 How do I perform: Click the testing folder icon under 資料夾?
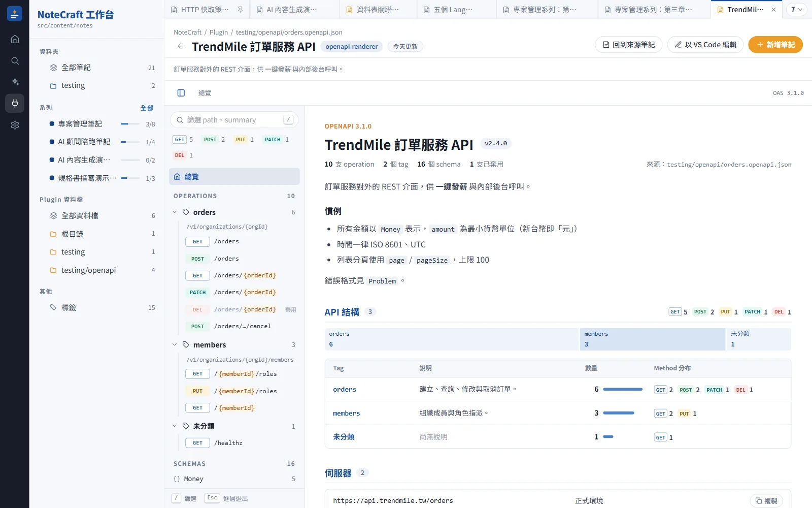click(x=53, y=86)
